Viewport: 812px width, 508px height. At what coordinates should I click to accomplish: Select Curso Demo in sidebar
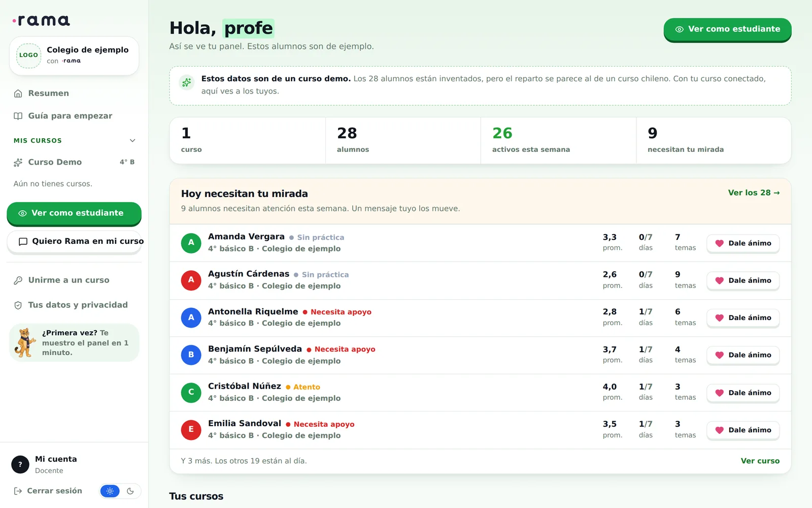pos(74,162)
